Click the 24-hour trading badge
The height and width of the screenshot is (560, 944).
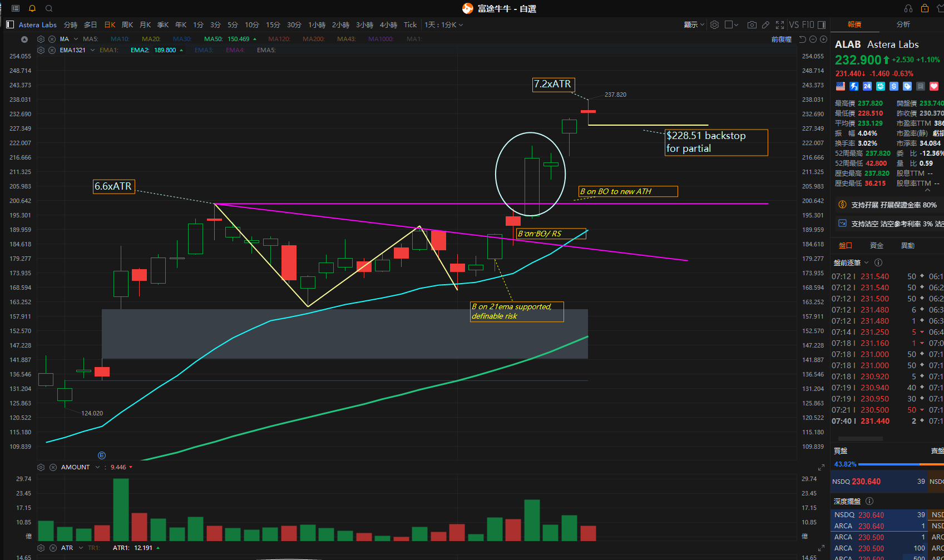(x=867, y=86)
